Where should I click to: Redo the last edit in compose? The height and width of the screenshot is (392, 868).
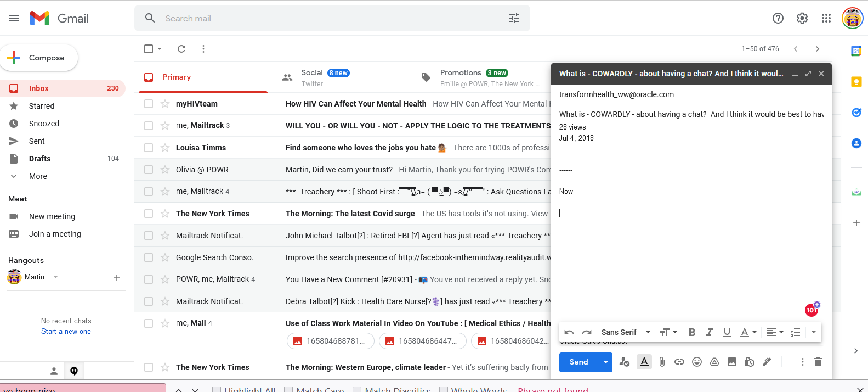(x=587, y=332)
